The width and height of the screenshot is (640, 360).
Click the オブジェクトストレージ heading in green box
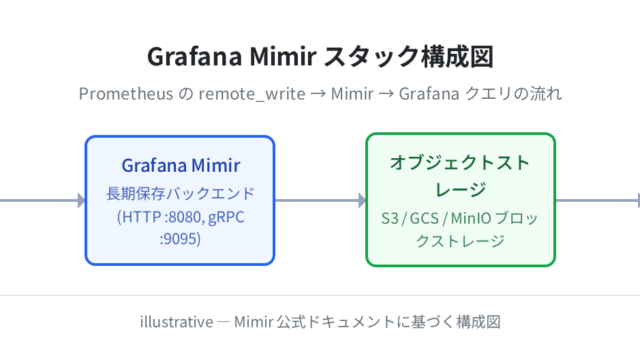(x=460, y=176)
